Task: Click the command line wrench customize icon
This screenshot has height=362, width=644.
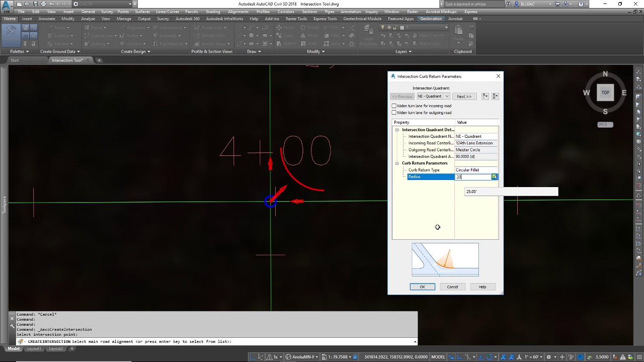Action: (x=12, y=325)
